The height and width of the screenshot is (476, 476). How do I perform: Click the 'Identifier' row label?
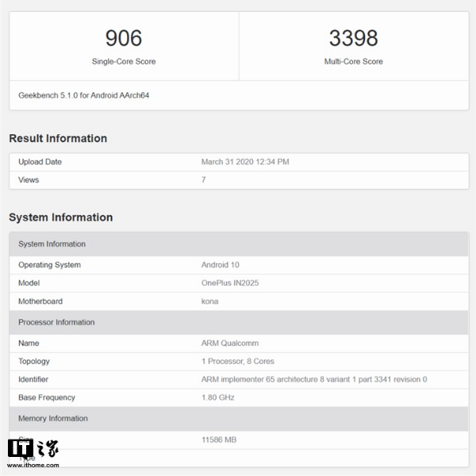point(33,379)
